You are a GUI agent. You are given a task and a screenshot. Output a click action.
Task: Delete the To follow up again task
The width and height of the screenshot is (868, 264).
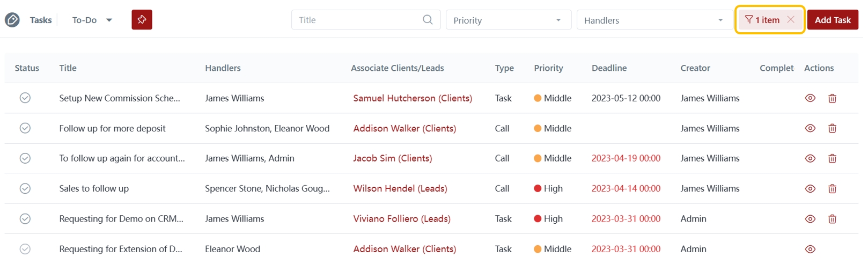click(832, 158)
